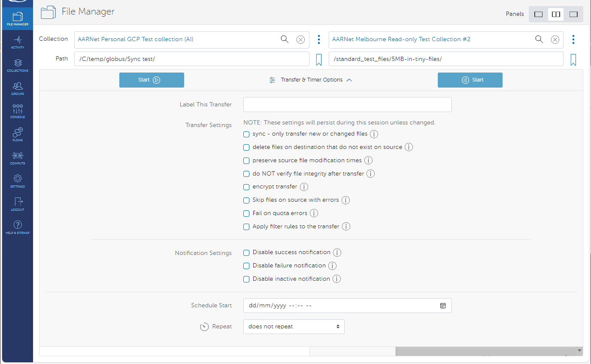Show info for Disable failure notification
This screenshot has height=364, width=591.
[x=332, y=266]
